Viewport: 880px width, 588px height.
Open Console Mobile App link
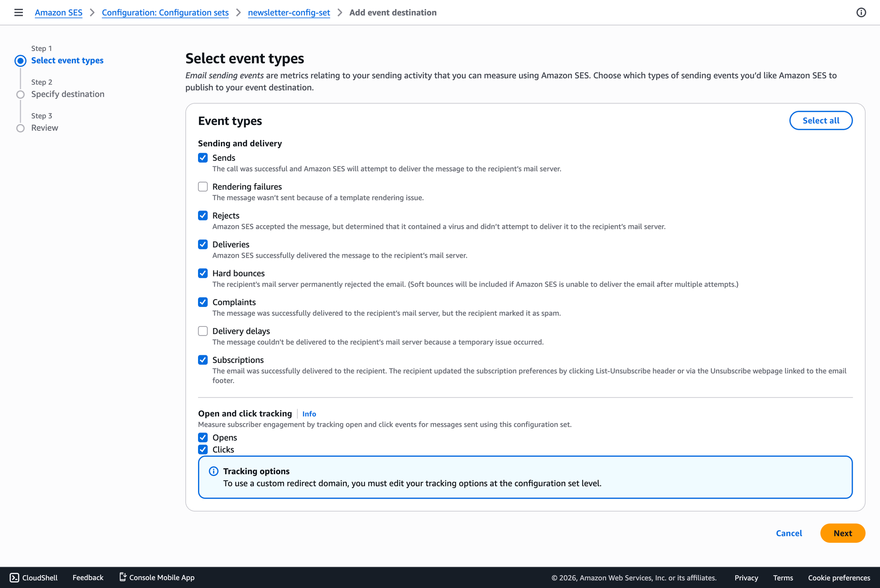click(x=157, y=577)
